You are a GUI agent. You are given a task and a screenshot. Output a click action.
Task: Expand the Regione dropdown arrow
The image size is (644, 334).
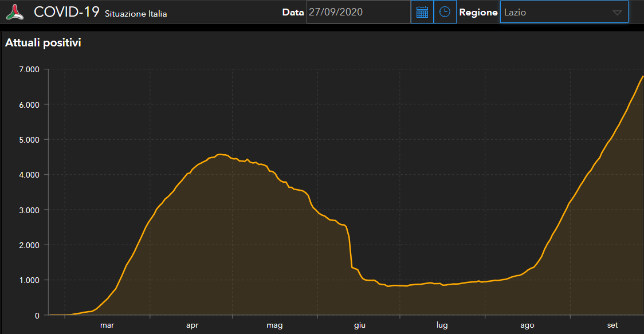617,13
